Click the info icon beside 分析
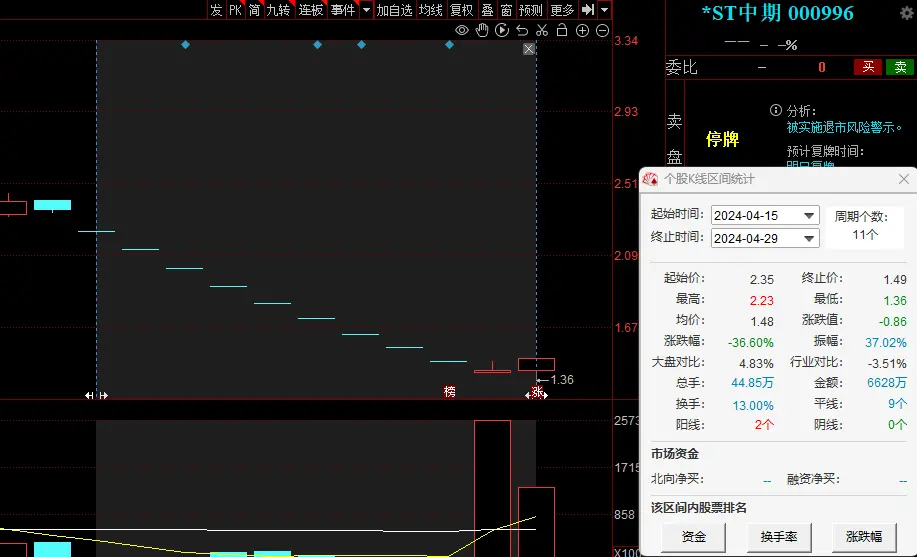Viewport: 917px width, 557px height. [775, 111]
